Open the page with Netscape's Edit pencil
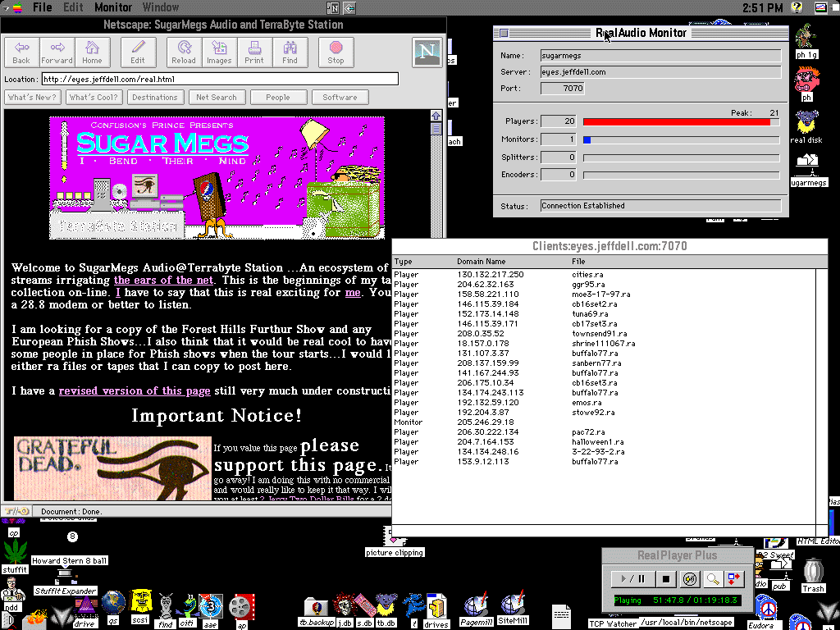The image size is (840, 630). coord(138,52)
